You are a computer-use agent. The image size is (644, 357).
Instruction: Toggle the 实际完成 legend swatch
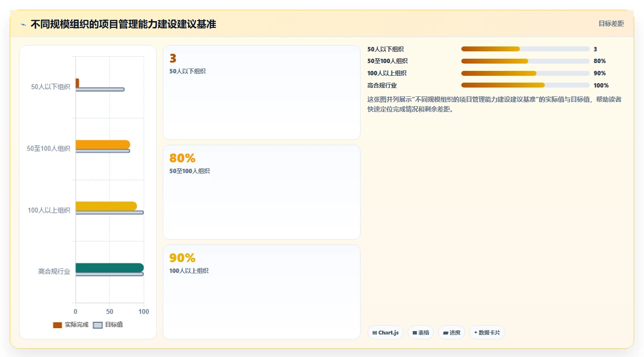point(58,325)
